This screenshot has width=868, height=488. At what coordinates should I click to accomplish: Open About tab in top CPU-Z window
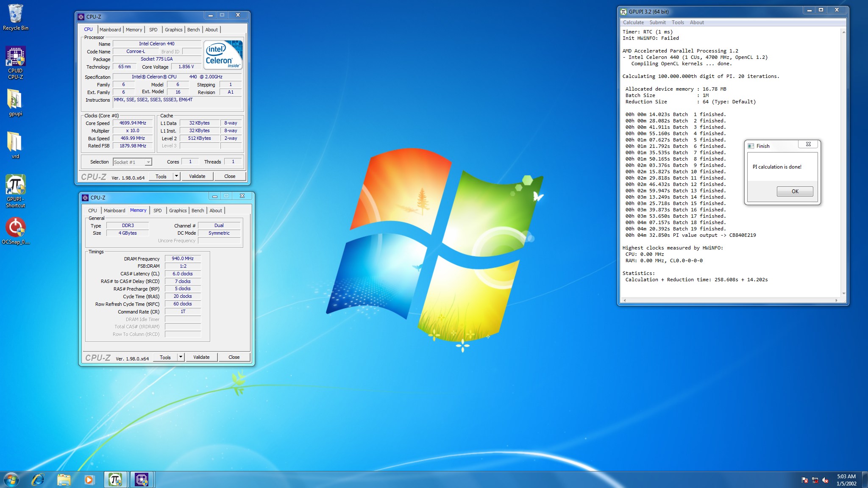[x=211, y=30]
